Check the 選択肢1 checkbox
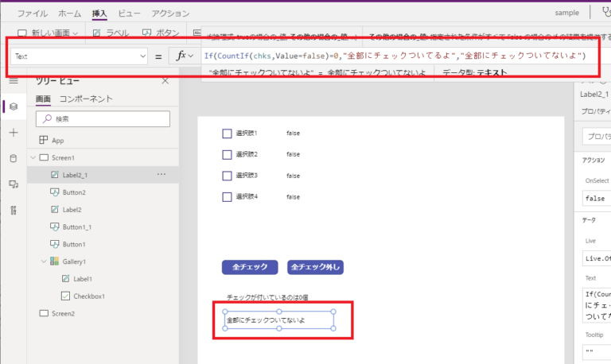611x364 pixels. pos(228,134)
